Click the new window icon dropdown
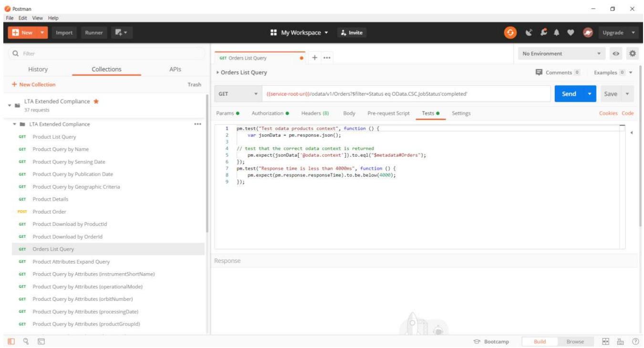The image size is (644, 348). click(x=122, y=32)
